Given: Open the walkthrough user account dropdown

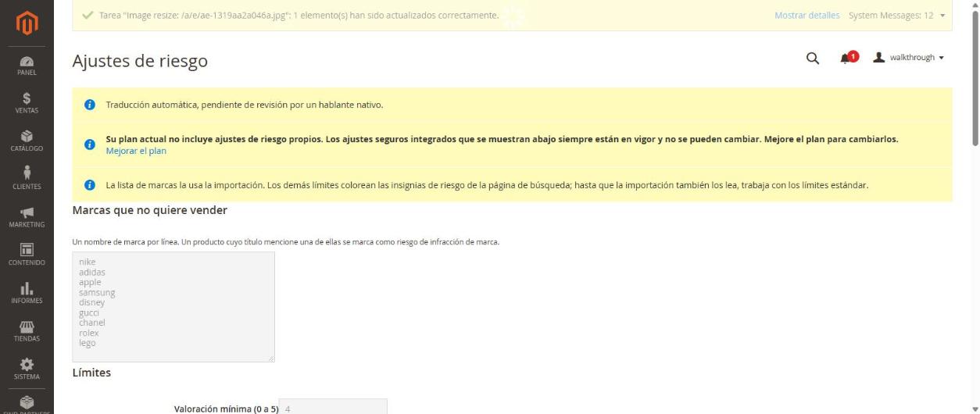Looking at the screenshot, I should coord(908,58).
